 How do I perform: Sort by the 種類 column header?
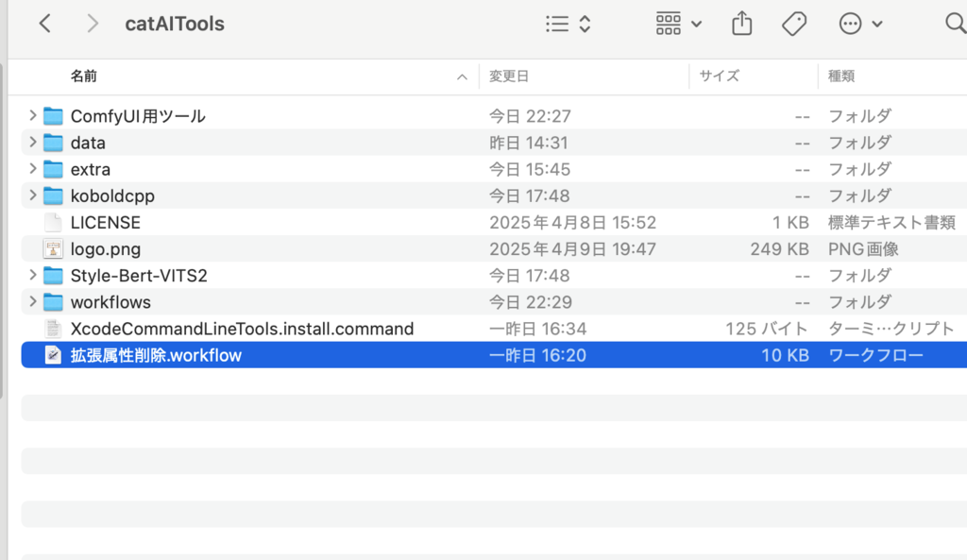click(x=841, y=76)
